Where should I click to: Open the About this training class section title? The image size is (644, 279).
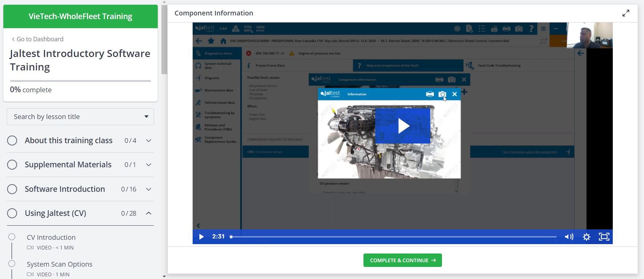[68, 141]
